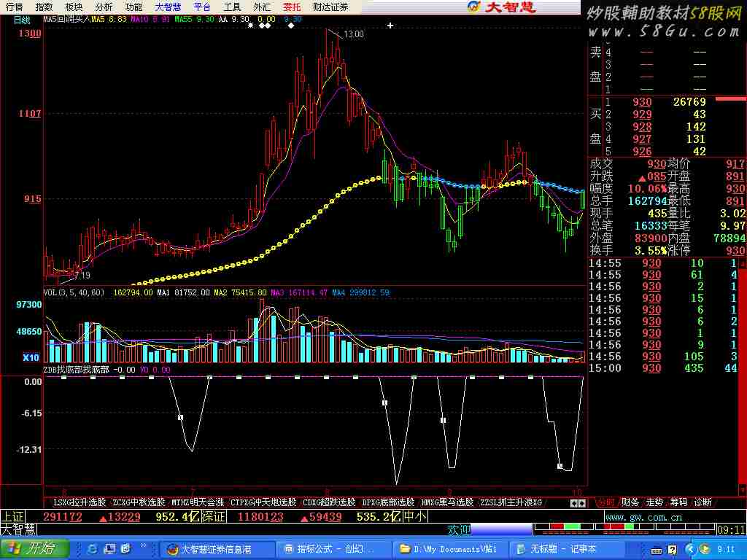Click the 7.19 low price label on chart

(82, 275)
